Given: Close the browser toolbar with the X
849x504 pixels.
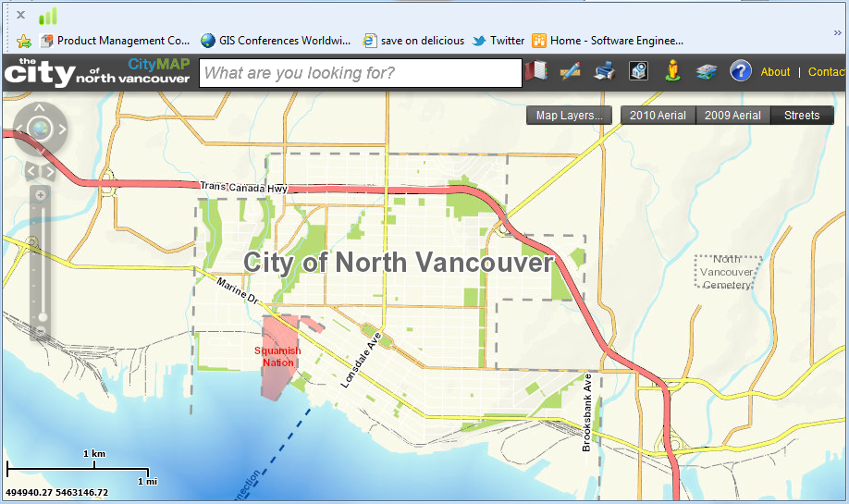Looking at the screenshot, I should click(x=20, y=15).
